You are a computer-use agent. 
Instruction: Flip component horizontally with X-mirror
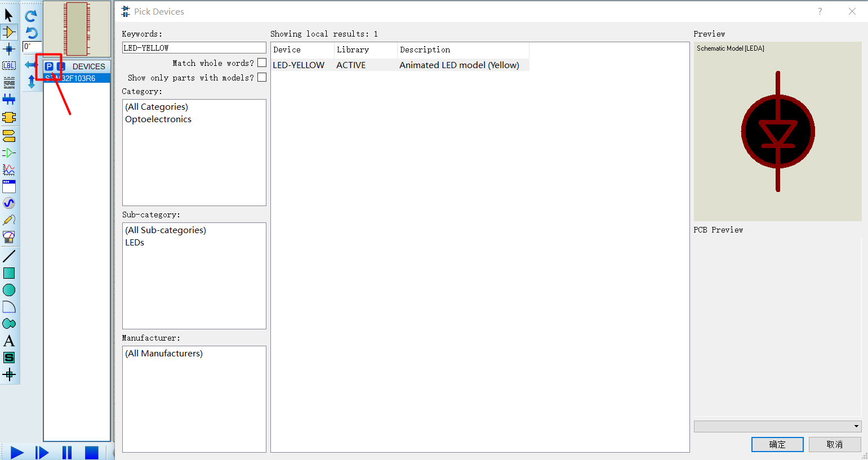(x=31, y=65)
